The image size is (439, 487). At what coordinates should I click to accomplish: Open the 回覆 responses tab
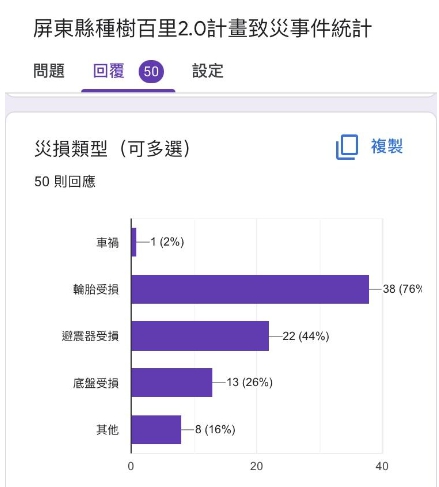pyautogui.click(x=109, y=71)
